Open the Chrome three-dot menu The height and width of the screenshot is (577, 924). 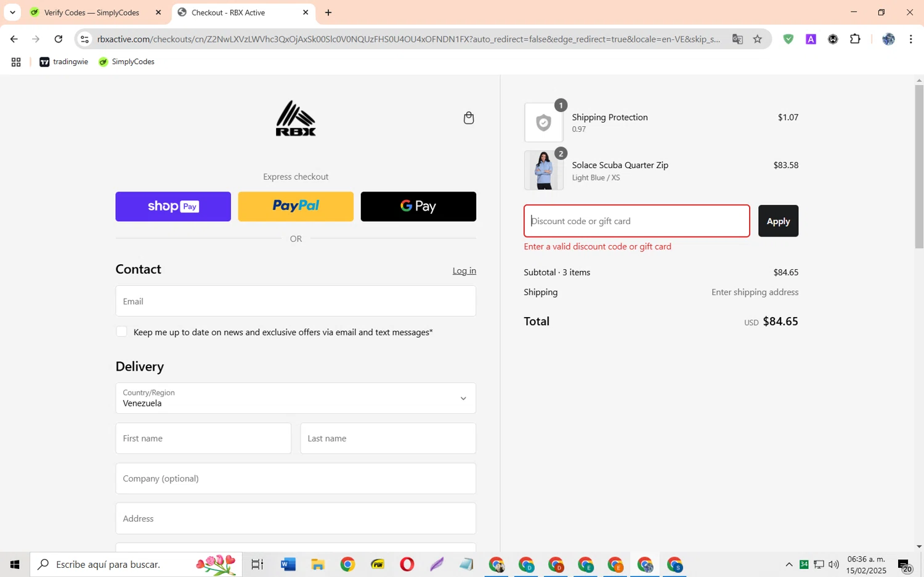tap(910, 39)
